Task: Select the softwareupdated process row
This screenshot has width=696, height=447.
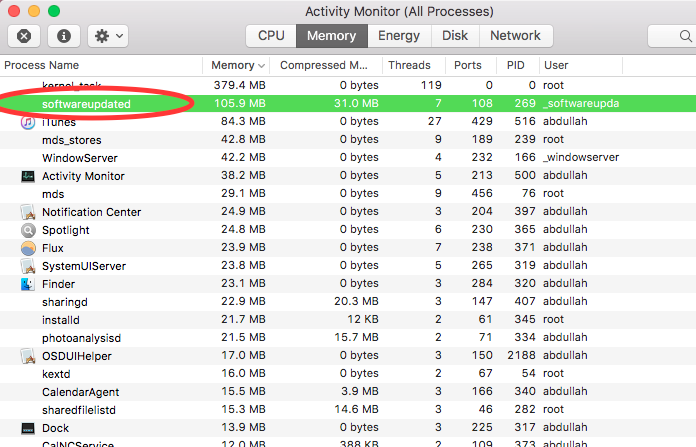Action: tap(348, 103)
